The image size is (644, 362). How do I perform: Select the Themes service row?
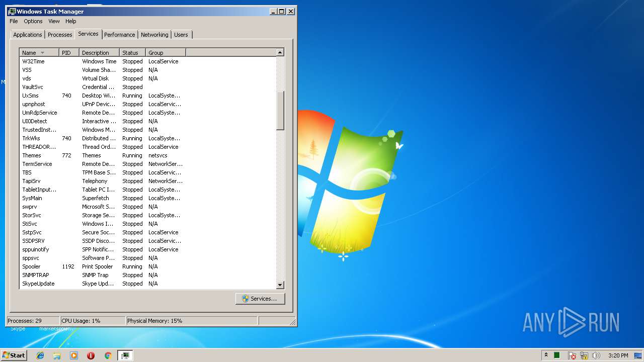[x=148, y=155]
